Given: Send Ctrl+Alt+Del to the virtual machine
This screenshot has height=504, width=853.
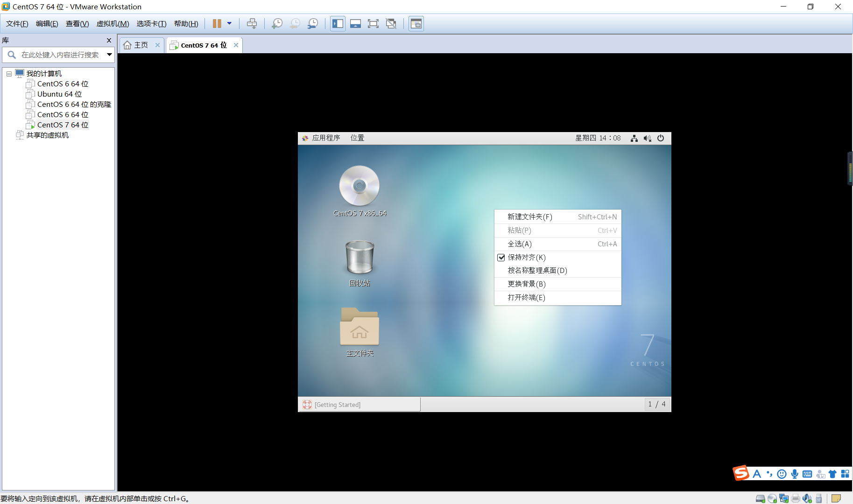Looking at the screenshot, I should point(252,23).
